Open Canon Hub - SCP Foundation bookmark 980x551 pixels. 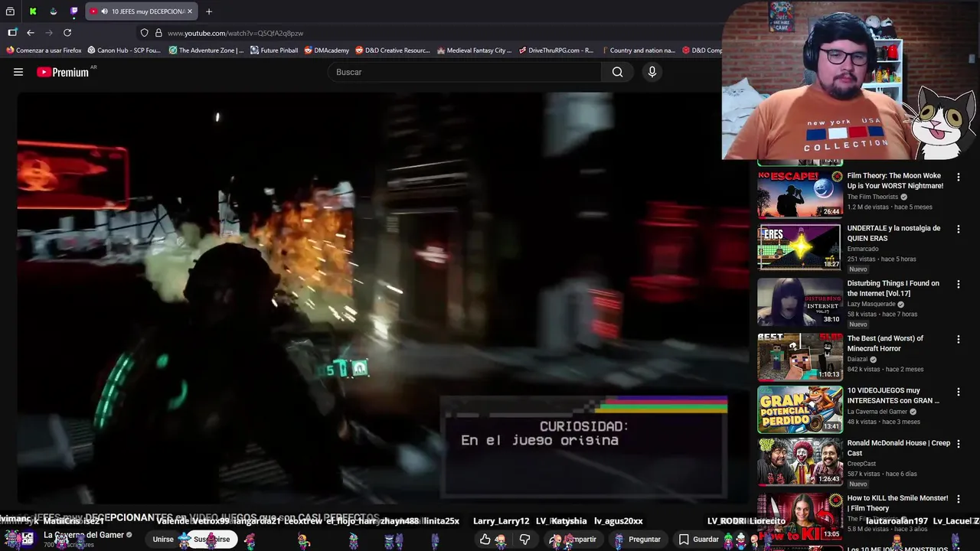[x=124, y=51]
